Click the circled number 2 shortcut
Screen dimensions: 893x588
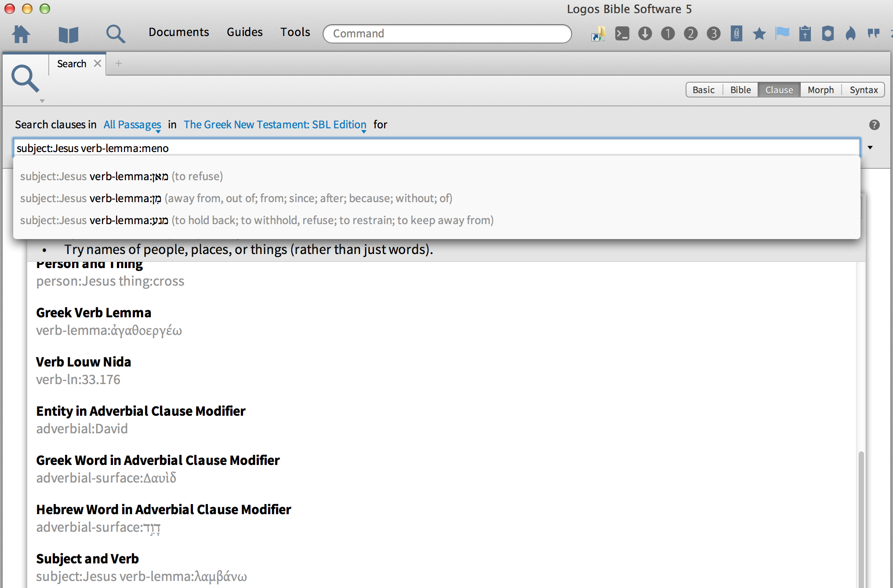pyautogui.click(x=690, y=33)
